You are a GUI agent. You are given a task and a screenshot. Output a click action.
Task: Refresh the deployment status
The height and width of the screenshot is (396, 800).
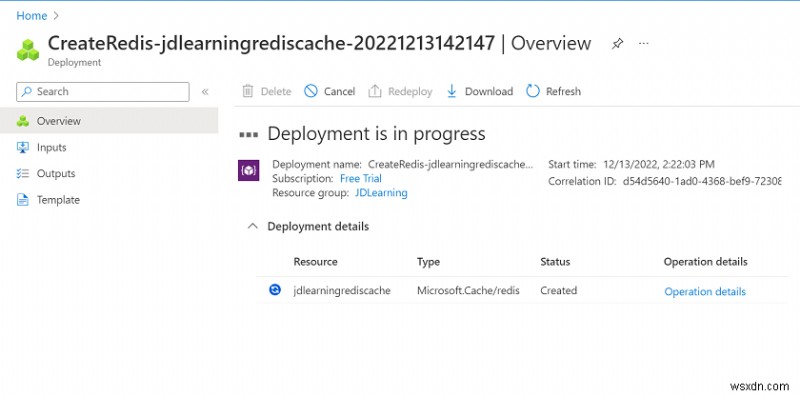click(554, 91)
